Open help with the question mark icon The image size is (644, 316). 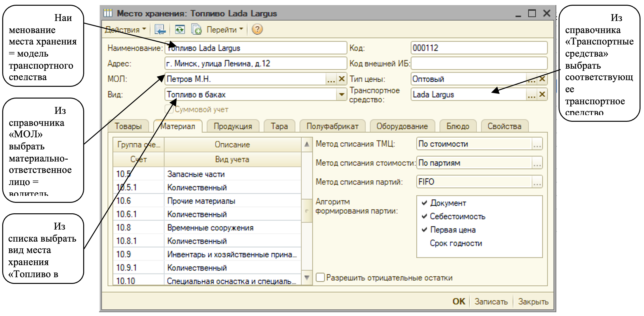257,30
